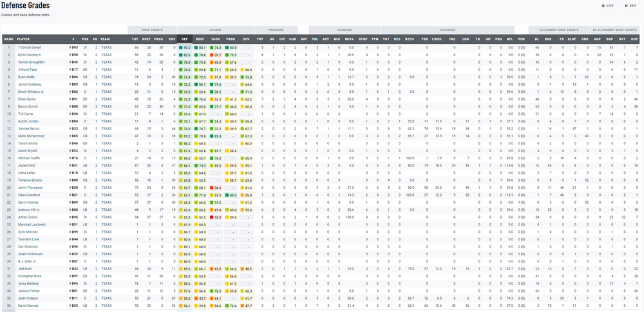This screenshot has height=312, width=644.
Task: Open Byron Murphy II player page
Action: (x=29, y=55)
